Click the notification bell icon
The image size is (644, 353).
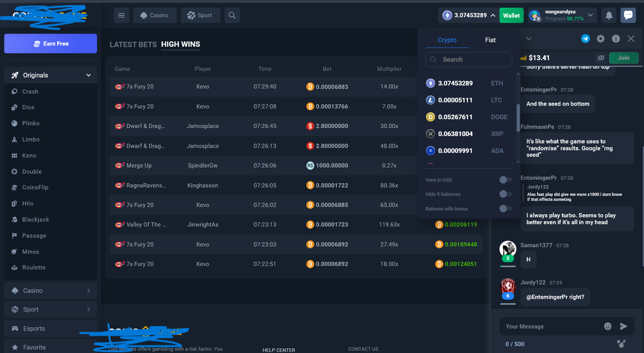[609, 15]
